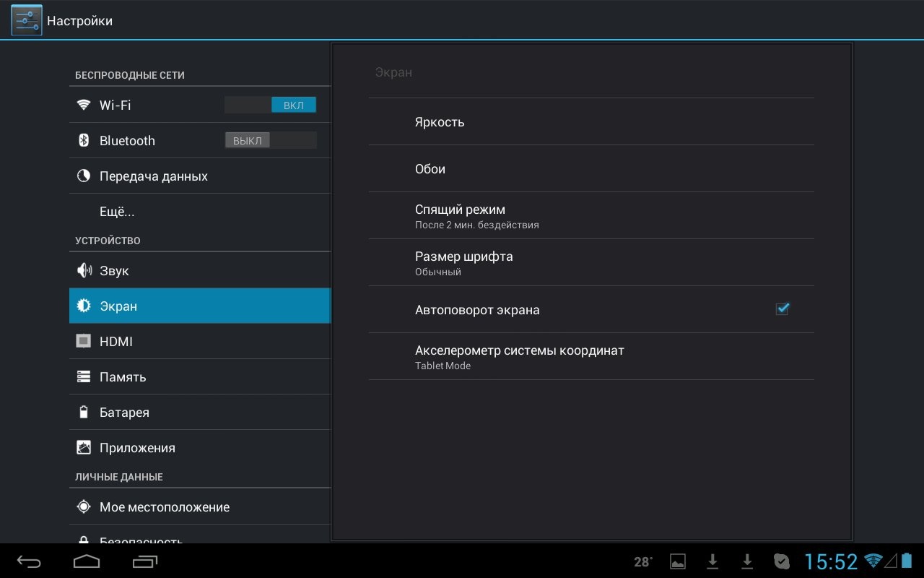Open Размер шрифта font size options
This screenshot has width=924, height=578.
(x=590, y=262)
